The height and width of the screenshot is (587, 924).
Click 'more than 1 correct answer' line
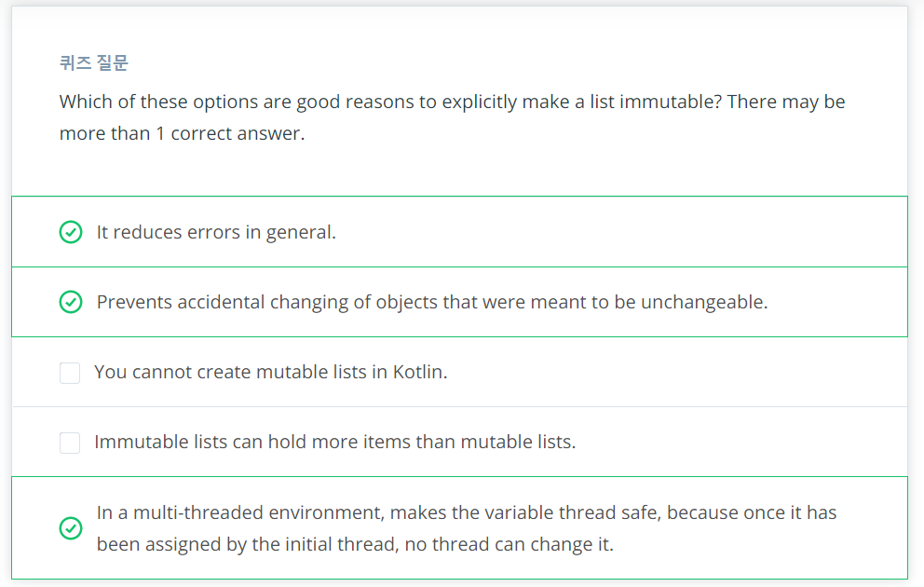[182, 134]
